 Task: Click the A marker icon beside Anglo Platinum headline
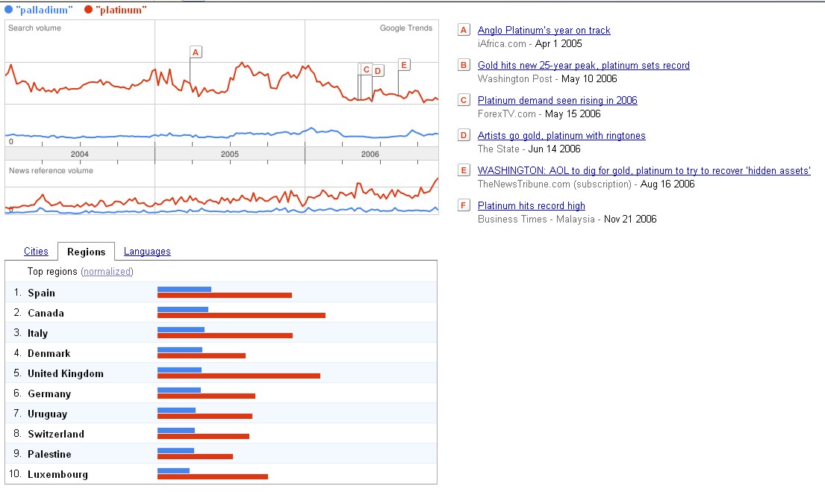click(464, 31)
